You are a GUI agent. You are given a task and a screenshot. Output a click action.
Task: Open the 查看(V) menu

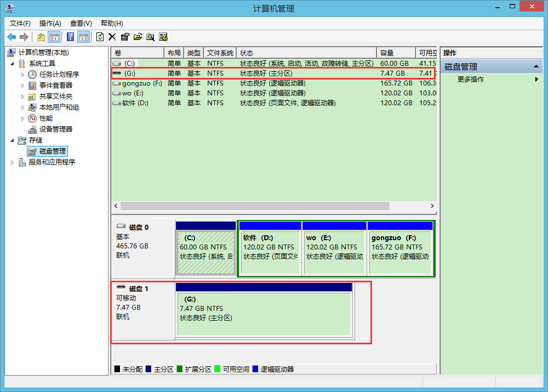coord(81,23)
